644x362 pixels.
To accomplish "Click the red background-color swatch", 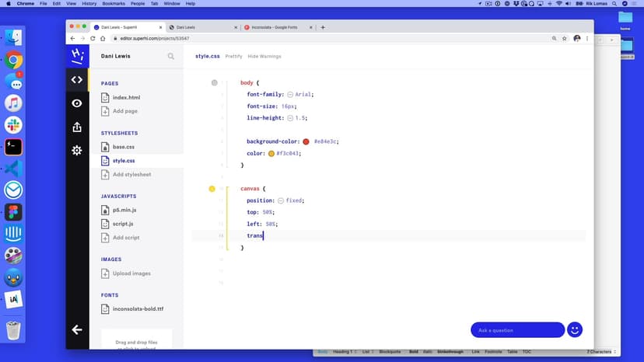I will click(306, 141).
